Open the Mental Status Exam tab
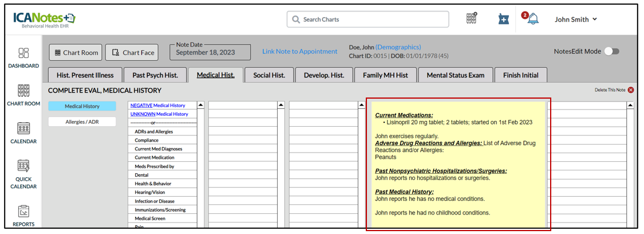The height and width of the screenshot is (234, 644). click(x=455, y=75)
